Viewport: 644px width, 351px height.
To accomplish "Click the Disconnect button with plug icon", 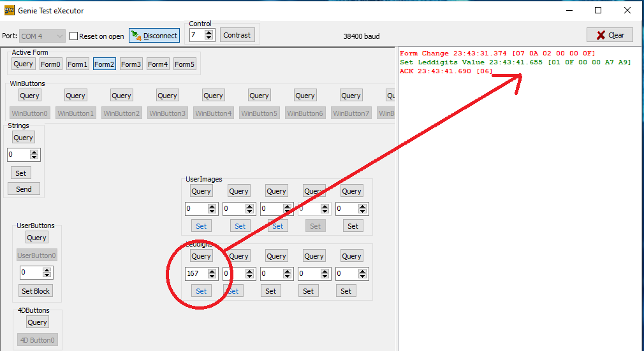I will pos(153,36).
